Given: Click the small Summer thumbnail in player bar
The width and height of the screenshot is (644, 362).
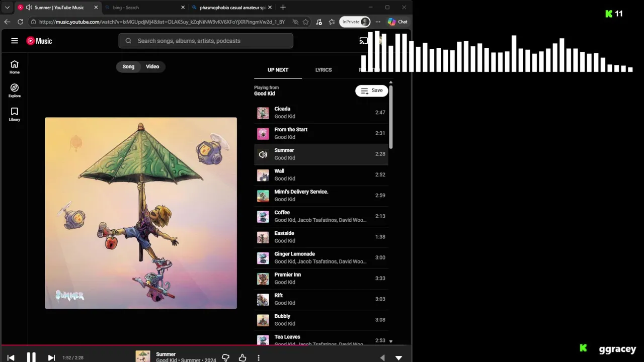Looking at the screenshot, I should 143,357.
